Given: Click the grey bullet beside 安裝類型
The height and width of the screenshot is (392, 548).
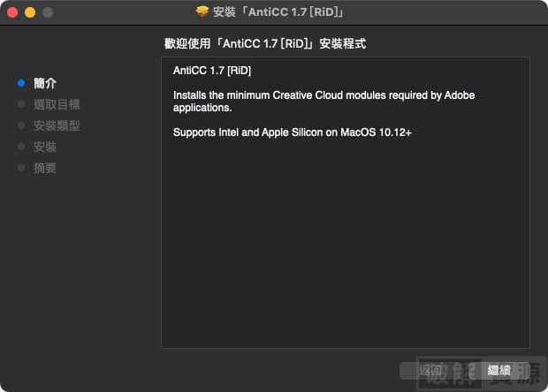Looking at the screenshot, I should [21, 125].
